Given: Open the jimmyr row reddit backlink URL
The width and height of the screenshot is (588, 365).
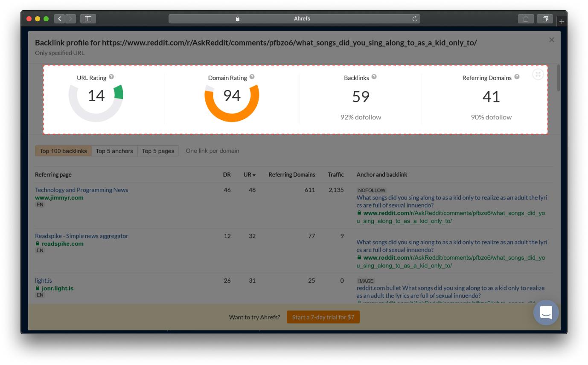Looking at the screenshot, I should click(x=451, y=217).
